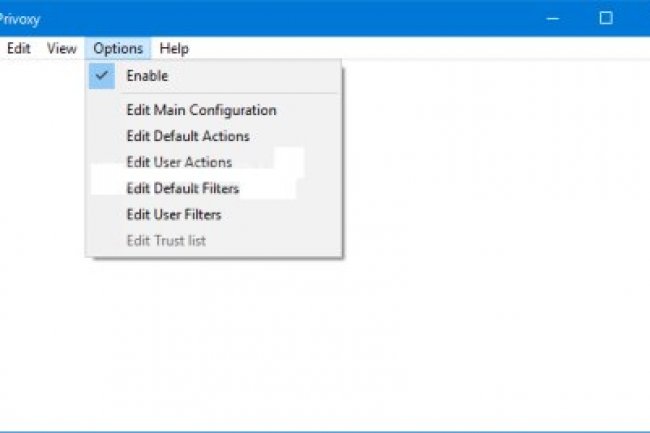Screen dimensions: 650x433
Task: Choose Edit Default Actions
Action: point(213,136)
